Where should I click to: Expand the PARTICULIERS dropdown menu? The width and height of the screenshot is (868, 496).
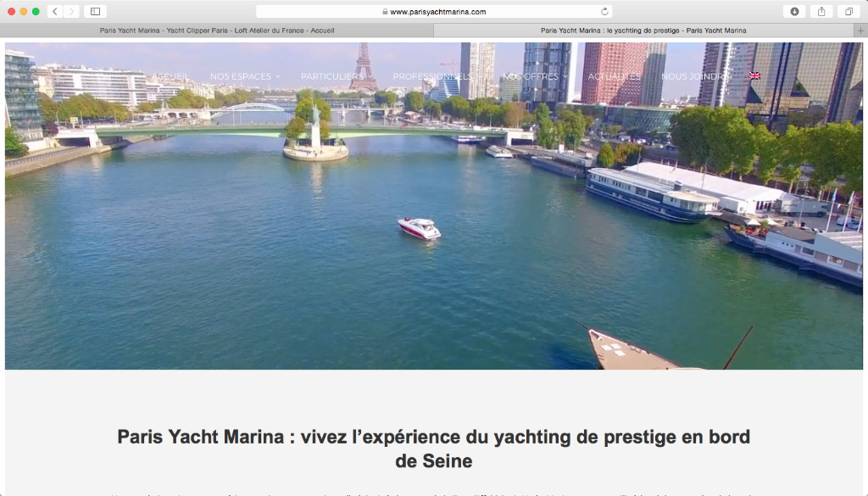tap(336, 76)
